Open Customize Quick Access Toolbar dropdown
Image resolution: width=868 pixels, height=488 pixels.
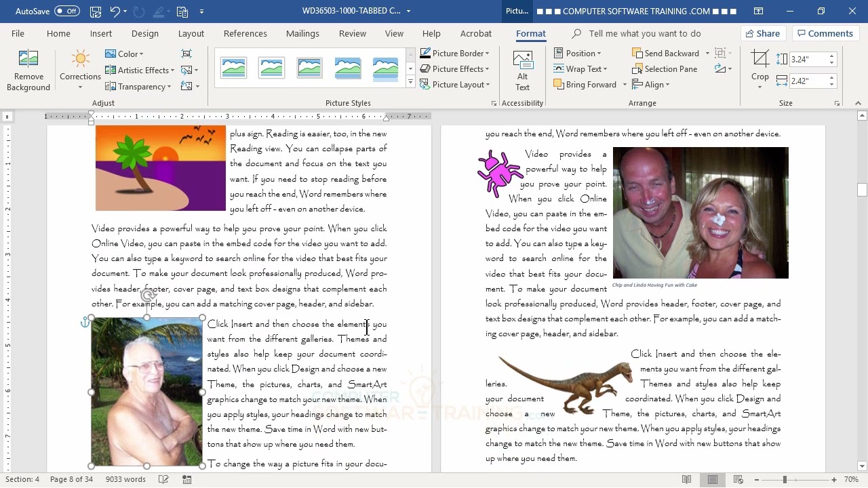tap(201, 12)
